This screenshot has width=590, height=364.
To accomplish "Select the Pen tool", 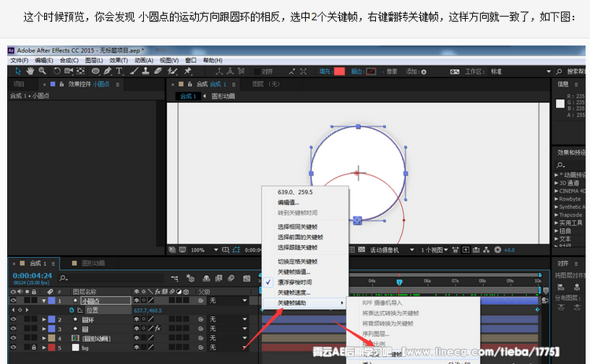I will pos(108,71).
